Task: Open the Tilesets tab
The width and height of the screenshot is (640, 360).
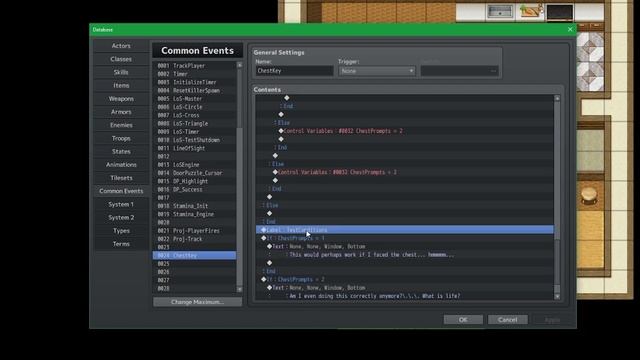Action: [x=121, y=178]
